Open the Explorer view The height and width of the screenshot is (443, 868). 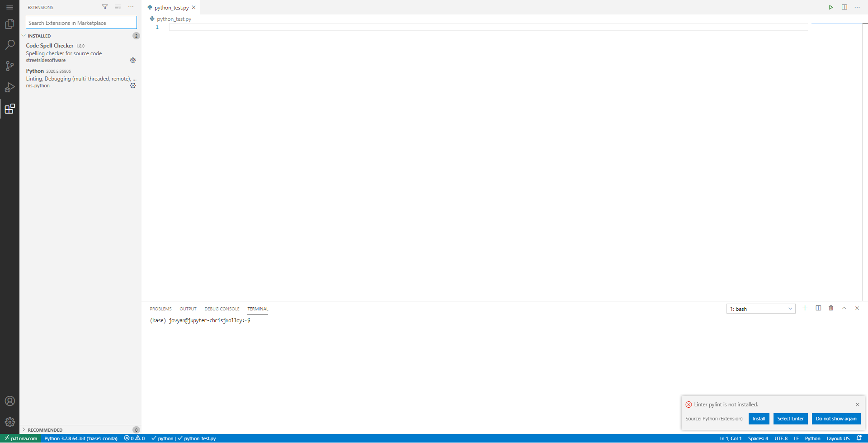[x=9, y=24]
